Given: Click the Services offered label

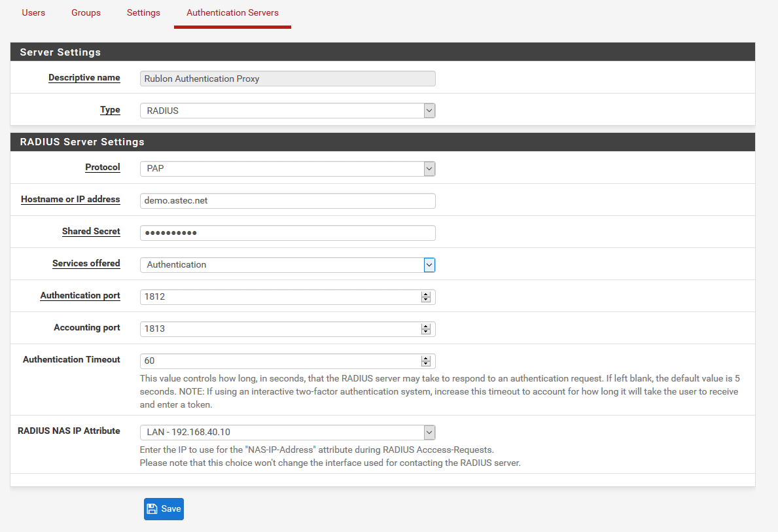Looking at the screenshot, I should point(86,264).
